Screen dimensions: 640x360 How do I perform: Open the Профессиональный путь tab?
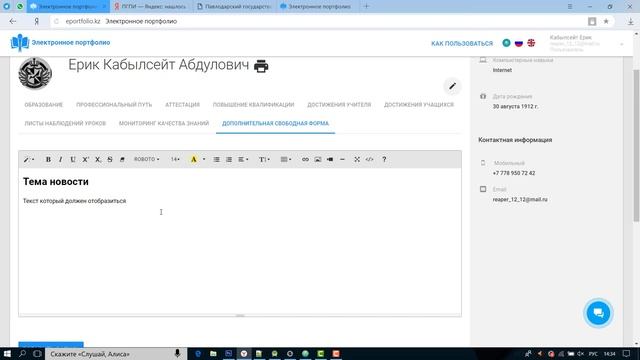tap(114, 105)
